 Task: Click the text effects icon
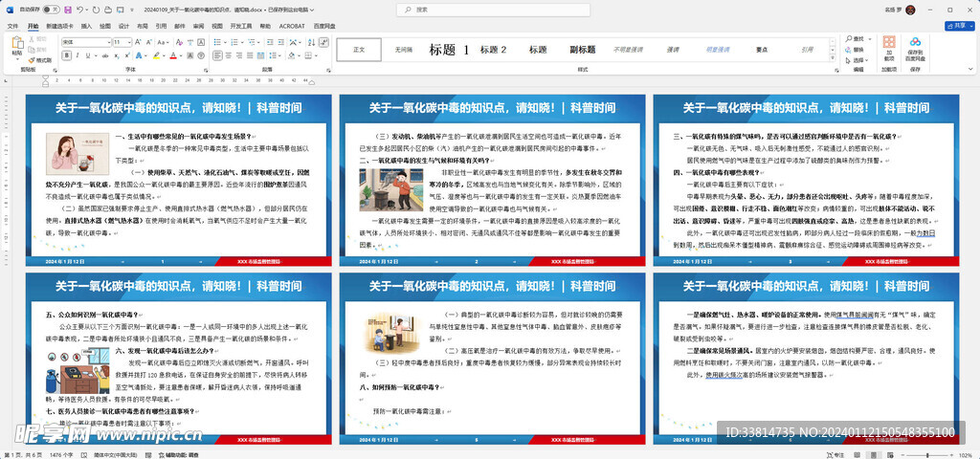(x=139, y=55)
